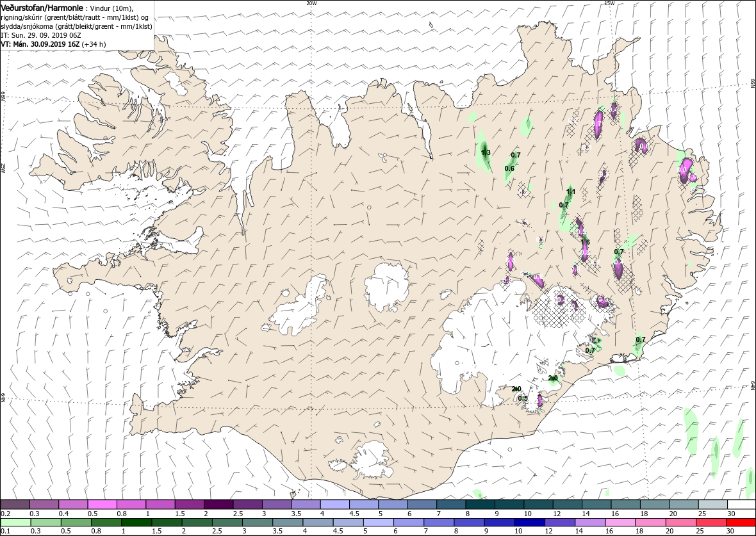
Task: Pick the darkest green swatch at 1 in bottom row
Action: pos(136,523)
